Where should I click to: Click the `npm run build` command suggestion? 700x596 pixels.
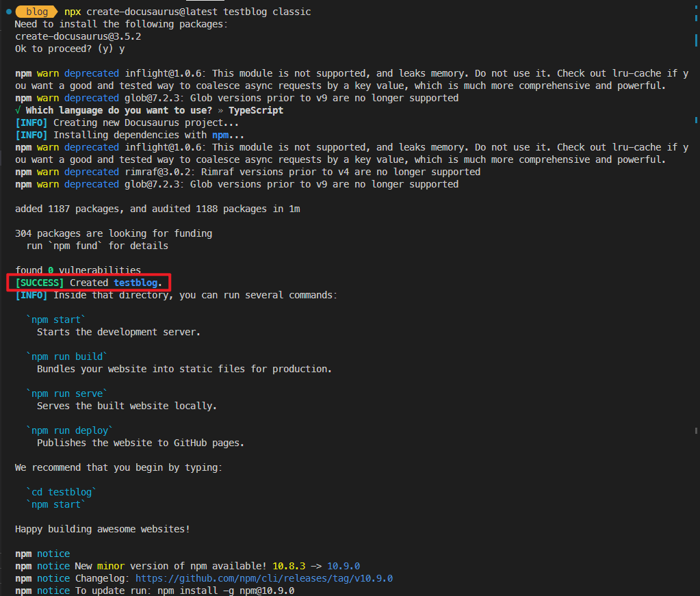click(66, 356)
